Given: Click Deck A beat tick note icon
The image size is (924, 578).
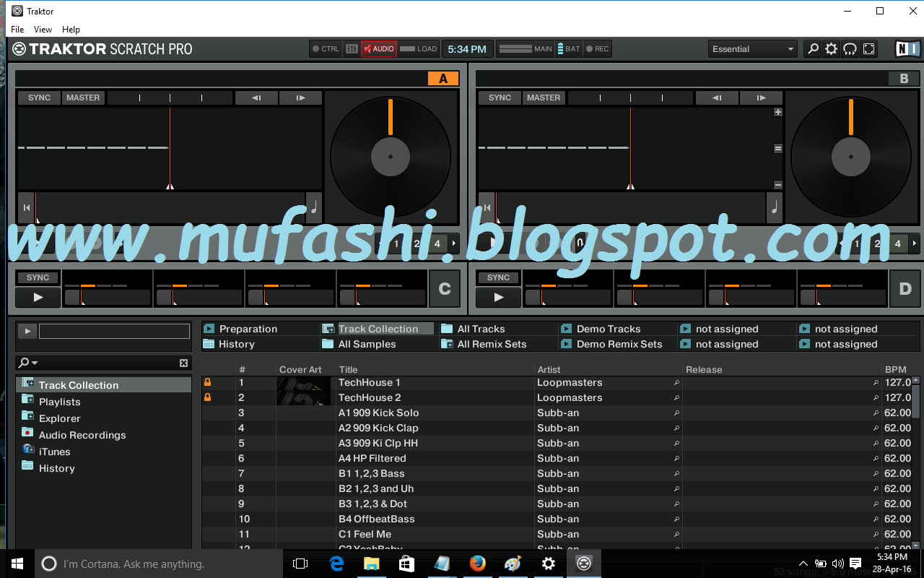Looking at the screenshot, I should pos(314,208).
